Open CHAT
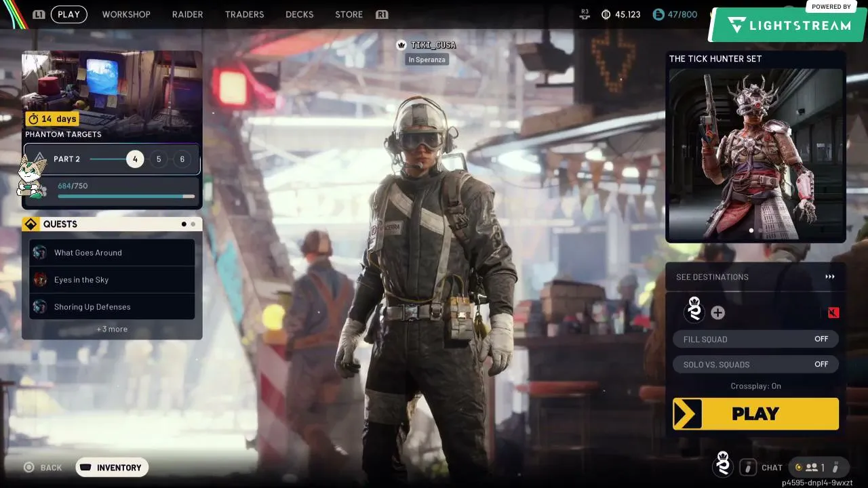 pos(772,468)
